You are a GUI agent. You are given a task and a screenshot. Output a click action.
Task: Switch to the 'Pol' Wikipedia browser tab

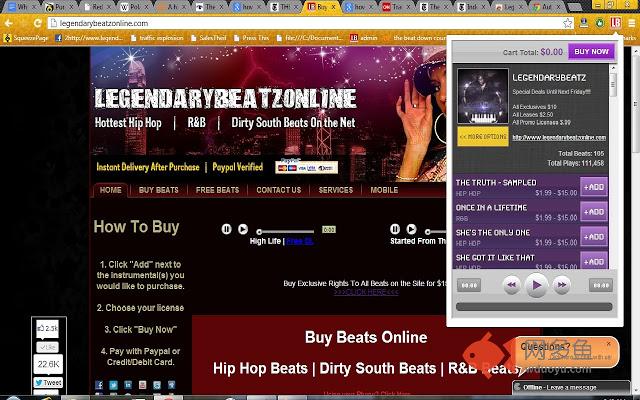coord(135,7)
